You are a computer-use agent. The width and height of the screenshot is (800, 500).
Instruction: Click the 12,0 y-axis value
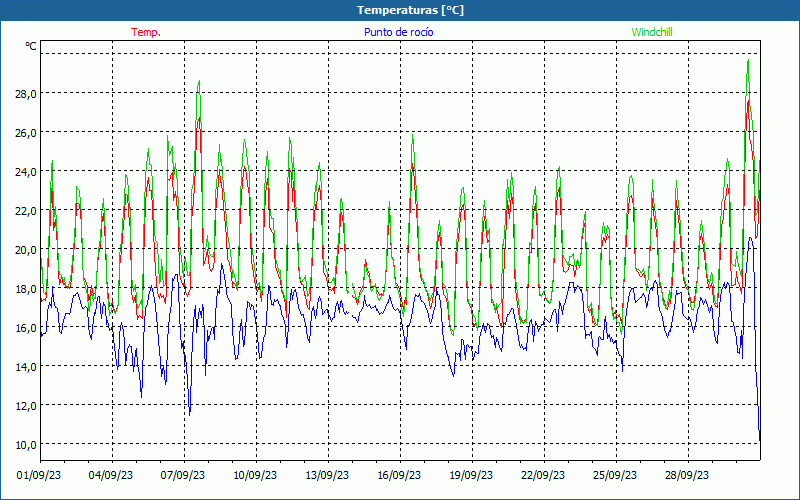[x=26, y=406]
